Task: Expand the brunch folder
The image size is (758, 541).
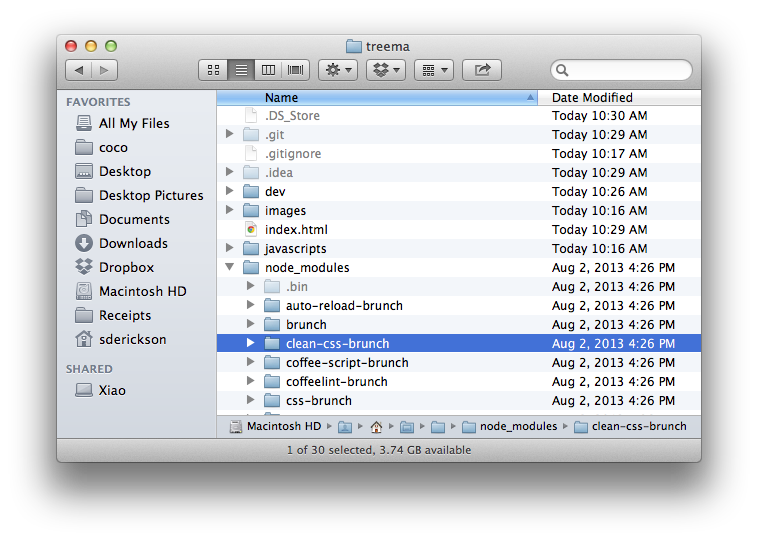Action: 250,324
